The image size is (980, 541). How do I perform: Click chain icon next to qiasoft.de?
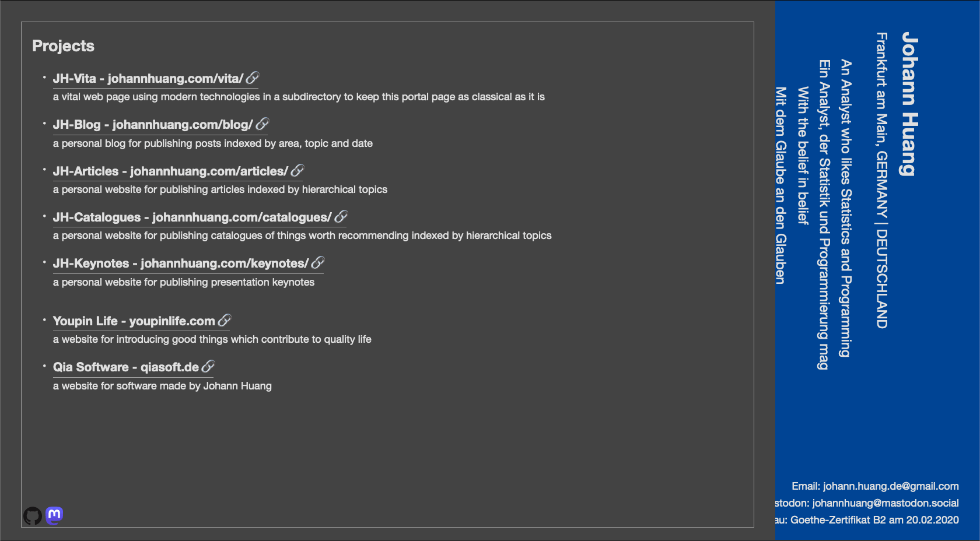208,367
